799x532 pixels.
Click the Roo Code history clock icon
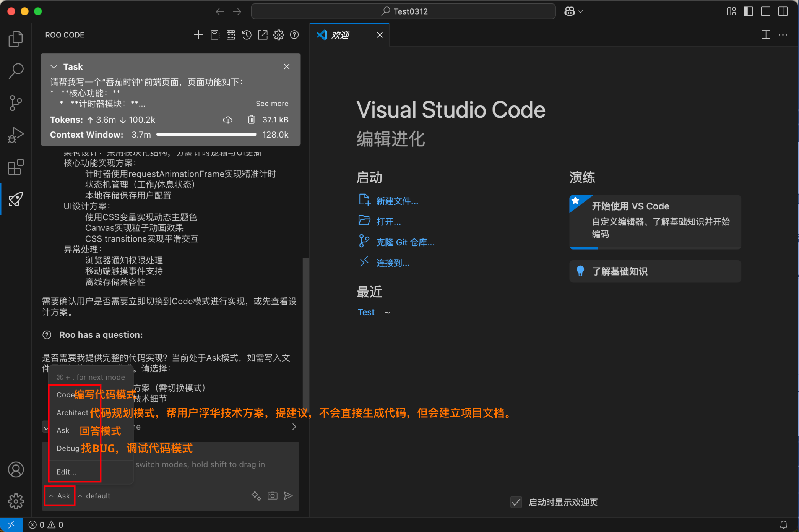[247, 35]
